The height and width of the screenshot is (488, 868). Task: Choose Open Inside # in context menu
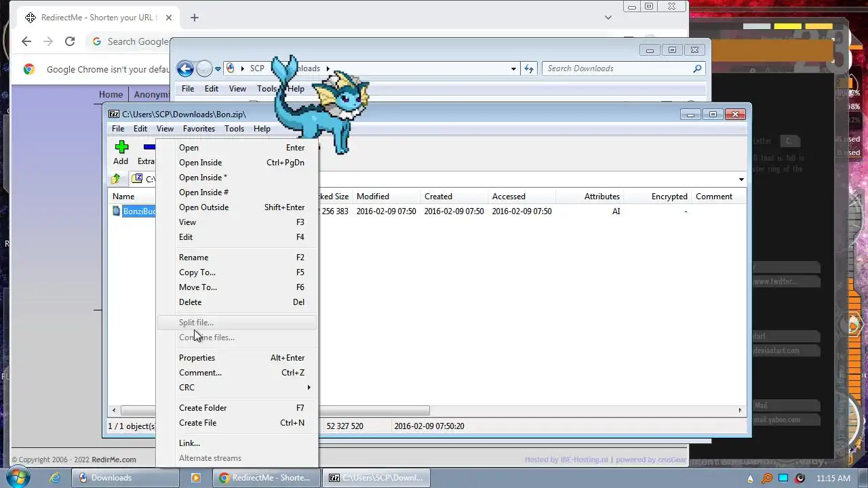(x=237, y=192)
